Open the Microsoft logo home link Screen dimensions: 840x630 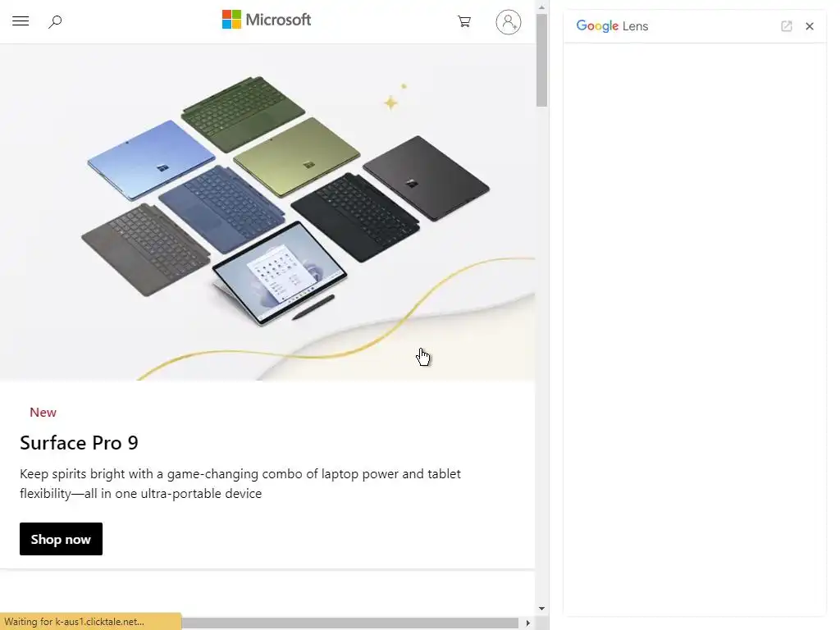[267, 20]
